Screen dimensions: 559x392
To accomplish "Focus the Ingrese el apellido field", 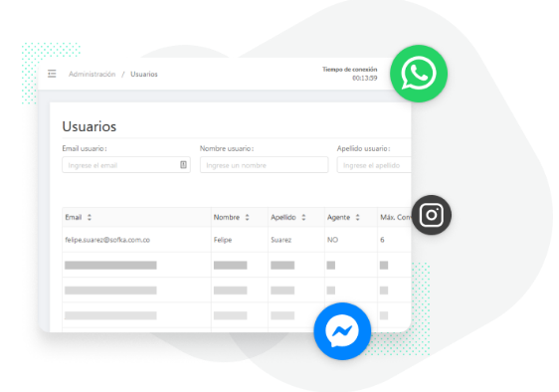I will pos(374,165).
